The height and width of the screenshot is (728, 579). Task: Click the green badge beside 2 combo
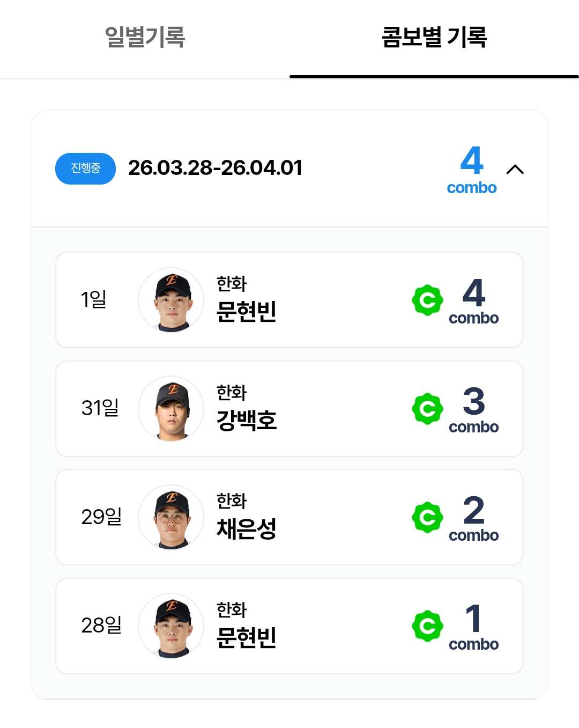[427, 518]
